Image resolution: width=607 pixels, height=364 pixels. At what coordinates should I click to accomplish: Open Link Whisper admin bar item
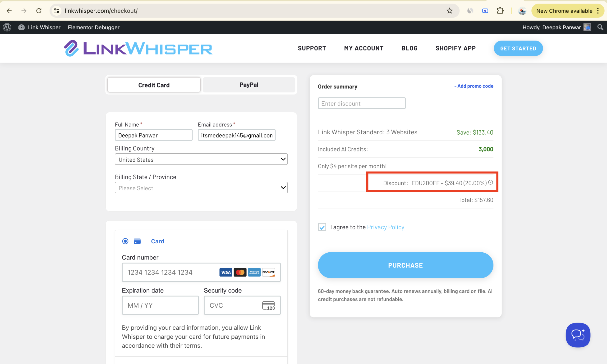click(x=39, y=27)
